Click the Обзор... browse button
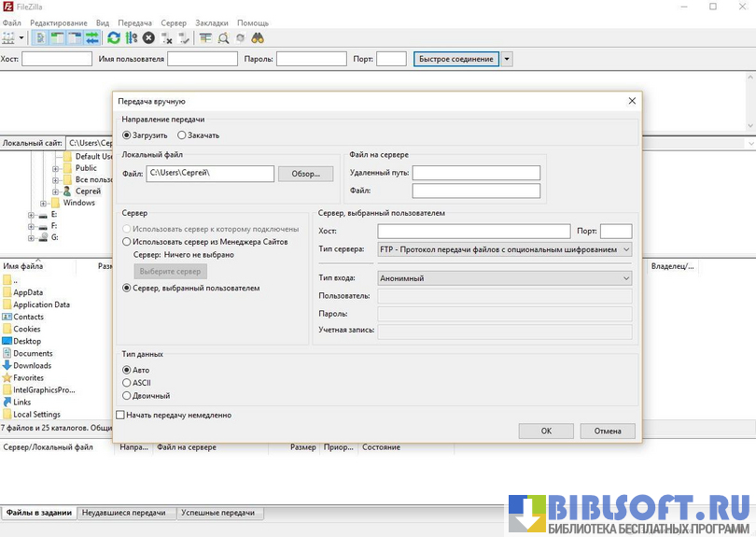The image size is (756, 537). [x=305, y=174]
